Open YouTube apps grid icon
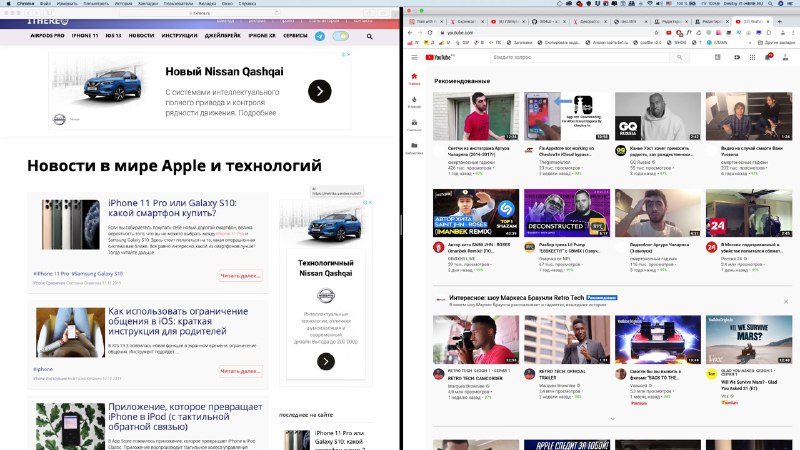Image resolution: width=800 pixels, height=450 pixels. [x=752, y=57]
